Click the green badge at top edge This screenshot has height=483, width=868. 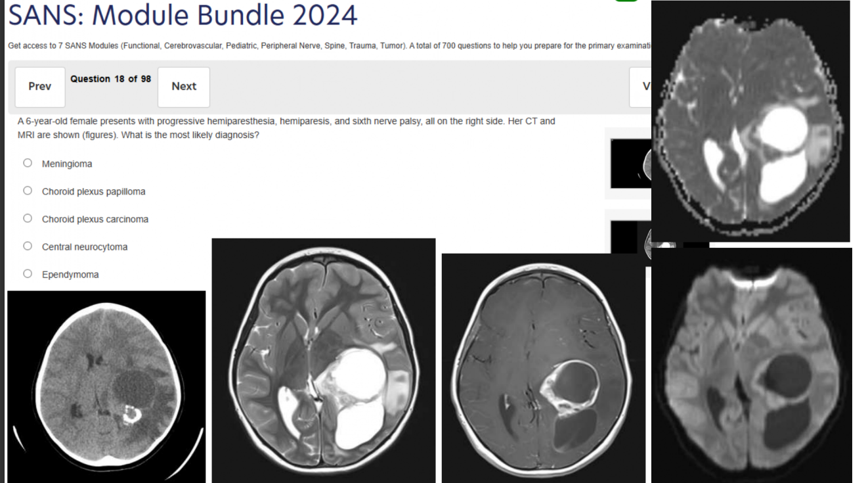[x=626, y=1]
